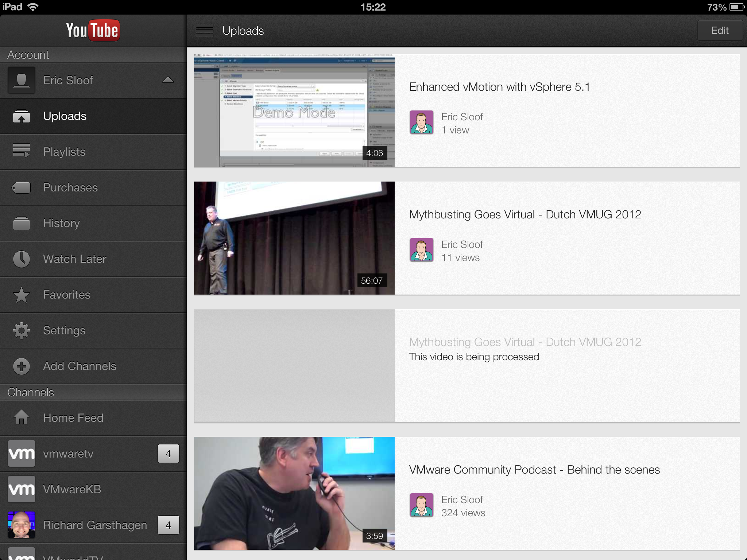Tap the 3:59 duration badge

point(375,536)
